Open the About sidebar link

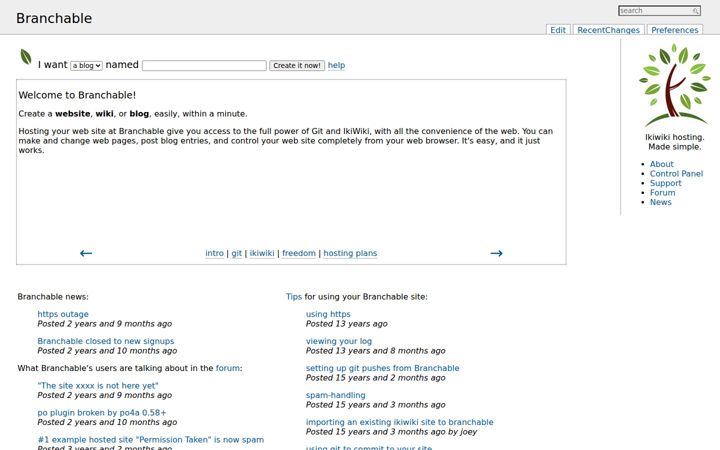[x=662, y=164]
